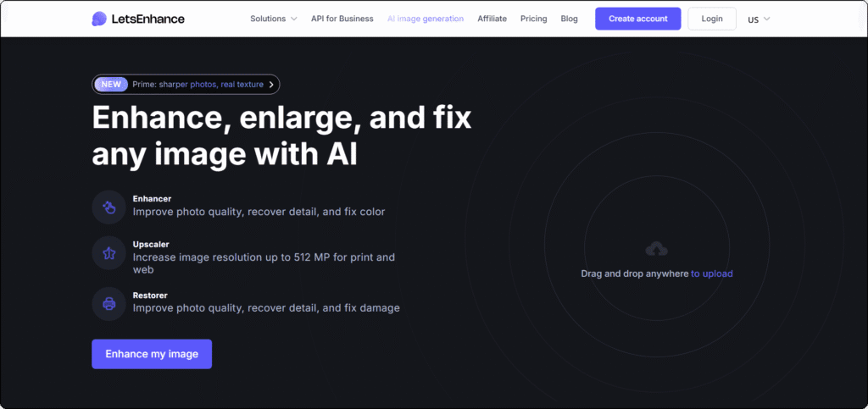Click 'Drag and drop anywhere' text

635,274
